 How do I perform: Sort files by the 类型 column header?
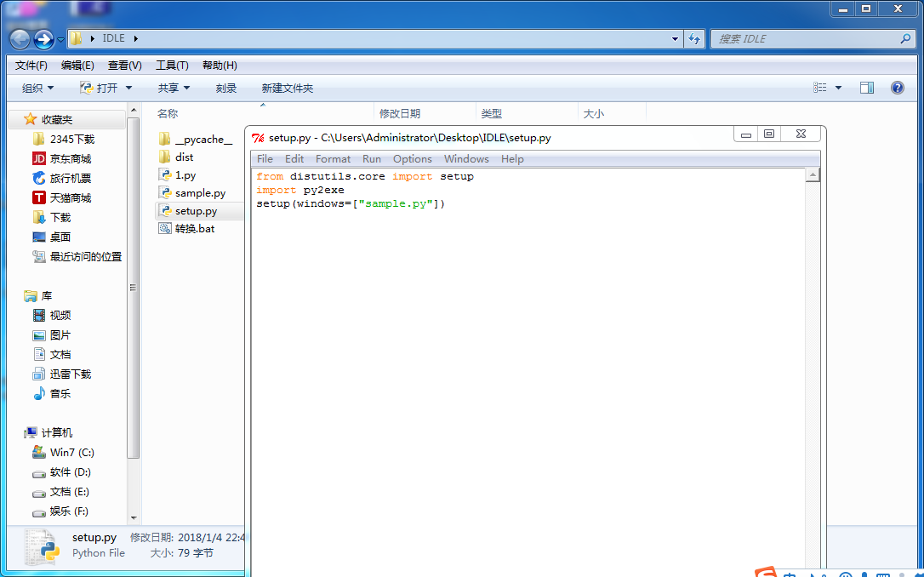pyautogui.click(x=492, y=114)
